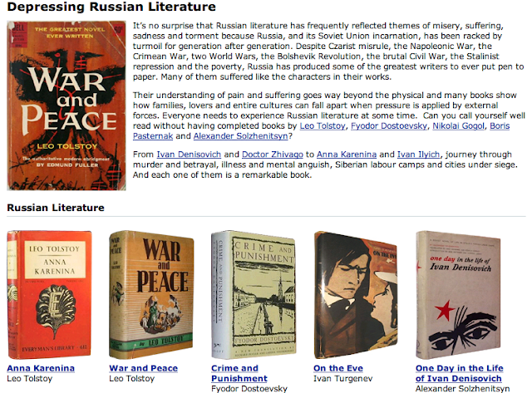Select the Ivan Denisovich book cover with star
Screen dimensions: 532x393
458,295
